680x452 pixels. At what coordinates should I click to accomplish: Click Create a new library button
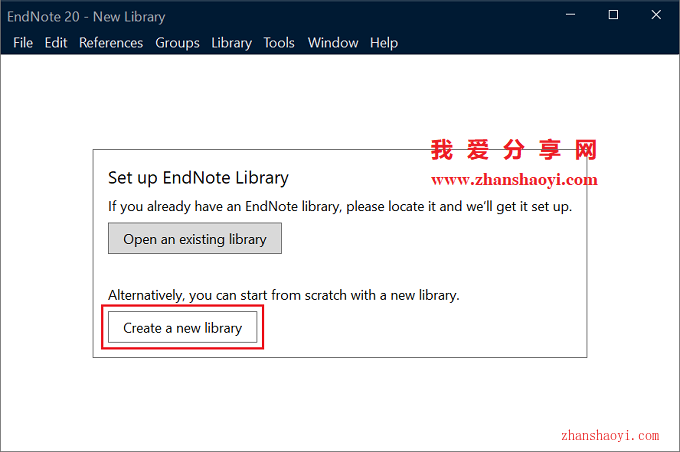point(183,328)
